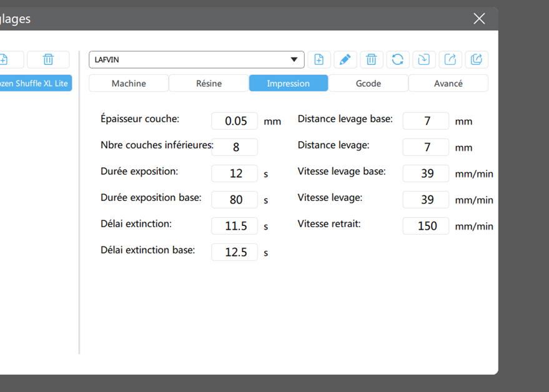Image resolution: width=549 pixels, height=392 pixels.
Task: Click the export all profiles icon
Action: click(477, 59)
